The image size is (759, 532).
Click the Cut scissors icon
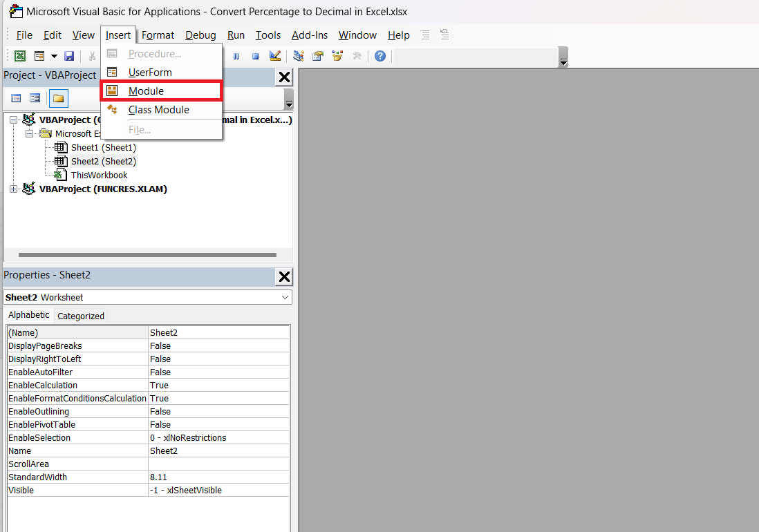[x=92, y=56]
